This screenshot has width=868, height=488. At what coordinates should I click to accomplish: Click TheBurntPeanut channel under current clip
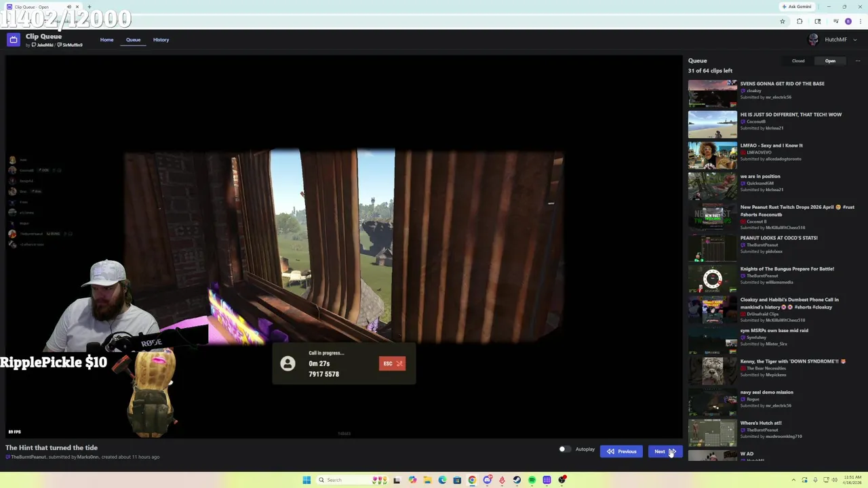pos(28,457)
